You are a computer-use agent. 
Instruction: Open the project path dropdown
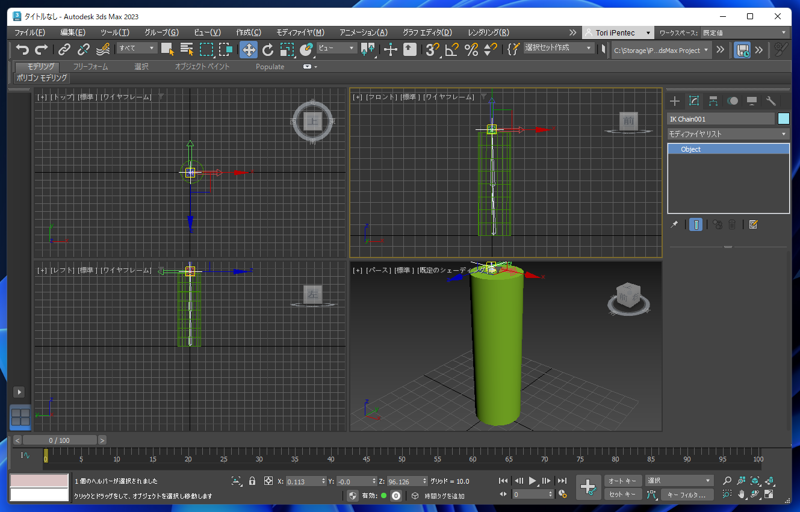tap(661, 50)
